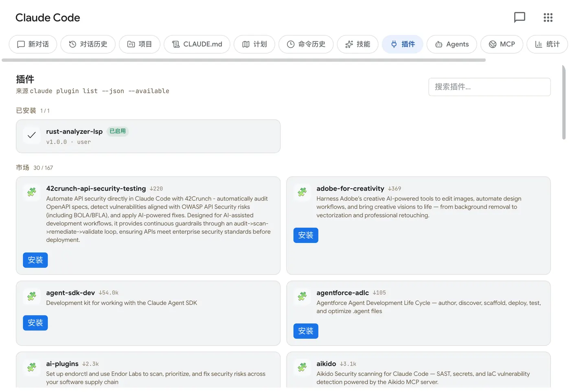Click the 'claude plugin list --json --available' command text

[x=100, y=91]
